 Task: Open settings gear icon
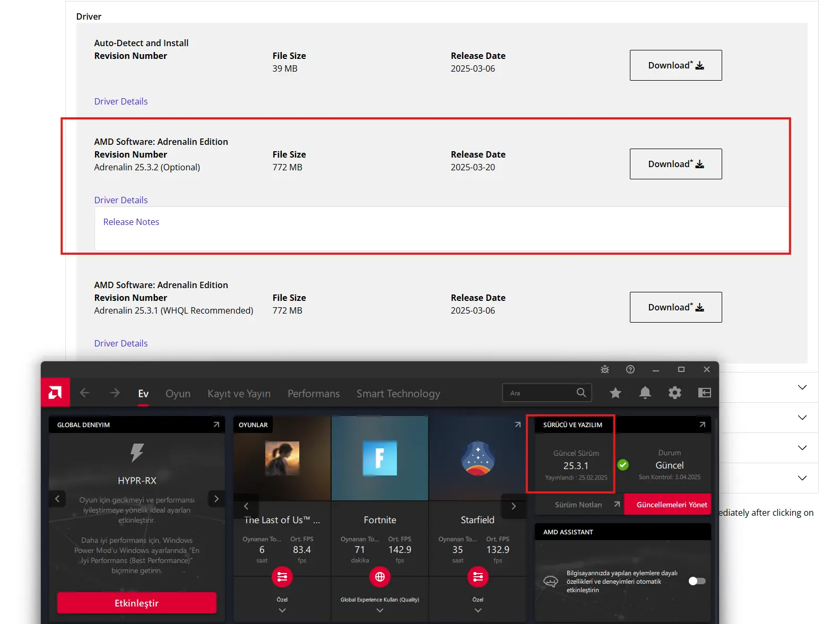tap(675, 393)
